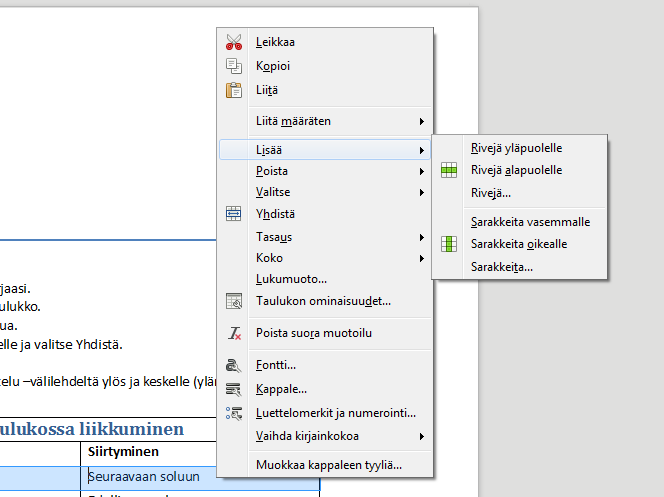664x497 pixels.
Task: Click the Kappale paragraph icon
Action: (x=233, y=389)
